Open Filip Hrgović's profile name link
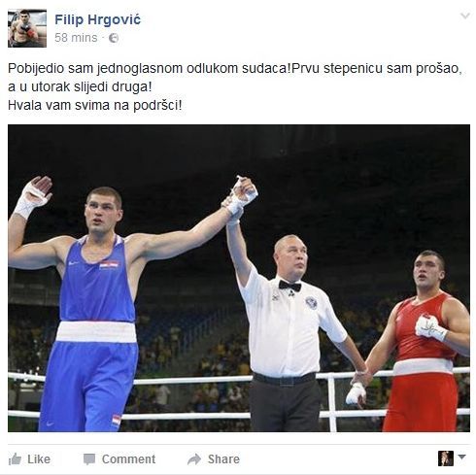 (98, 19)
